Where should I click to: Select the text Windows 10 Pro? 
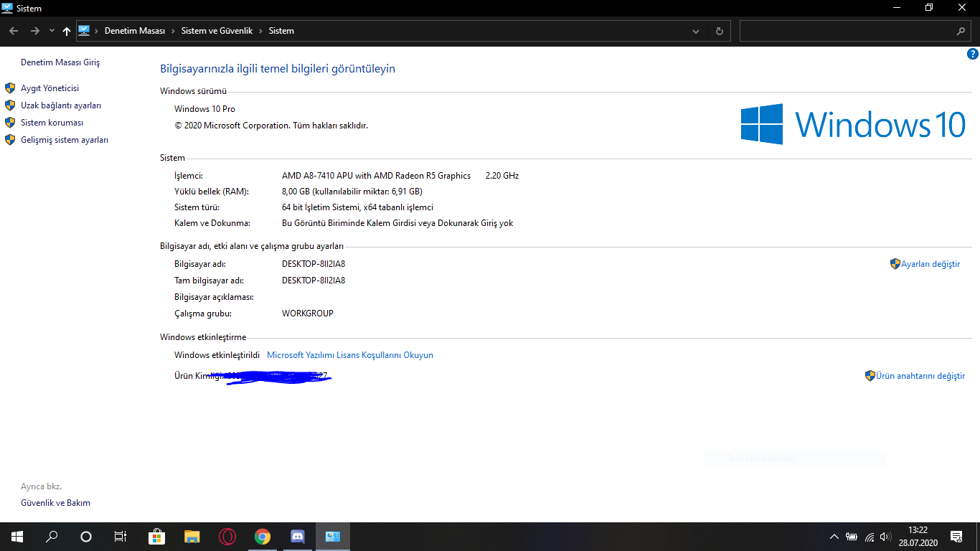pyautogui.click(x=204, y=109)
